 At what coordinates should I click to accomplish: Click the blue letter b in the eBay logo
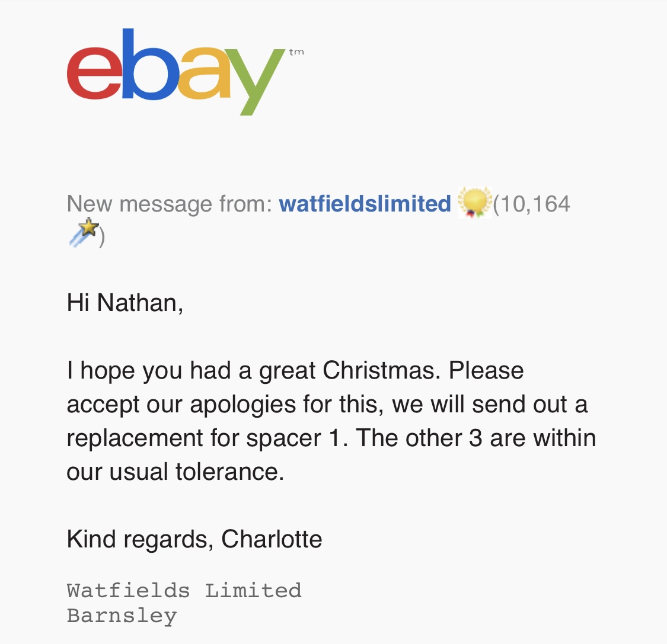pos(151,64)
